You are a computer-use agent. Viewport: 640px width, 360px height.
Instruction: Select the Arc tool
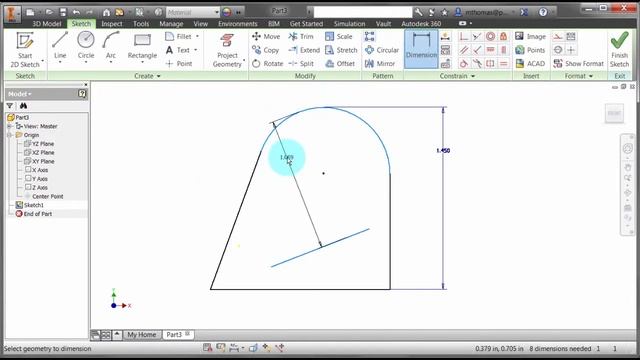point(111,46)
